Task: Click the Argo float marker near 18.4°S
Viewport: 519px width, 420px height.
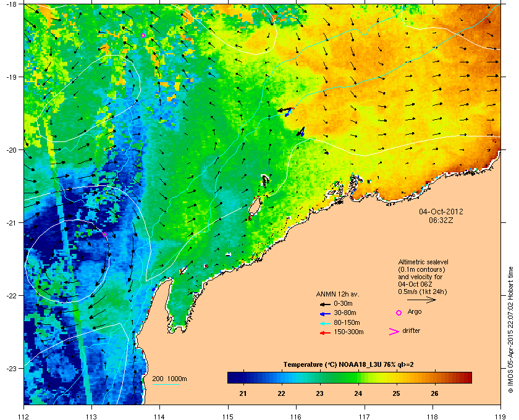Action: (x=143, y=35)
